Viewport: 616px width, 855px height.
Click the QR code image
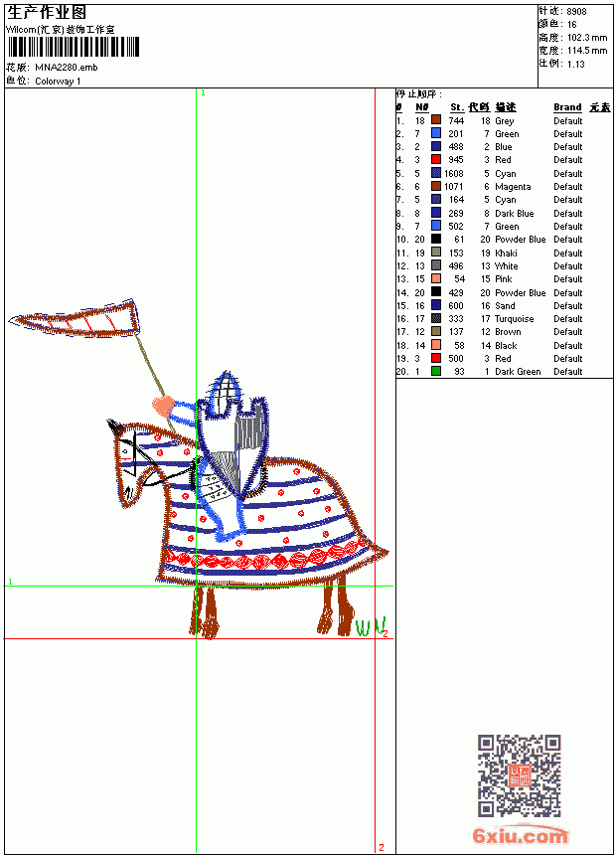[x=520, y=776]
